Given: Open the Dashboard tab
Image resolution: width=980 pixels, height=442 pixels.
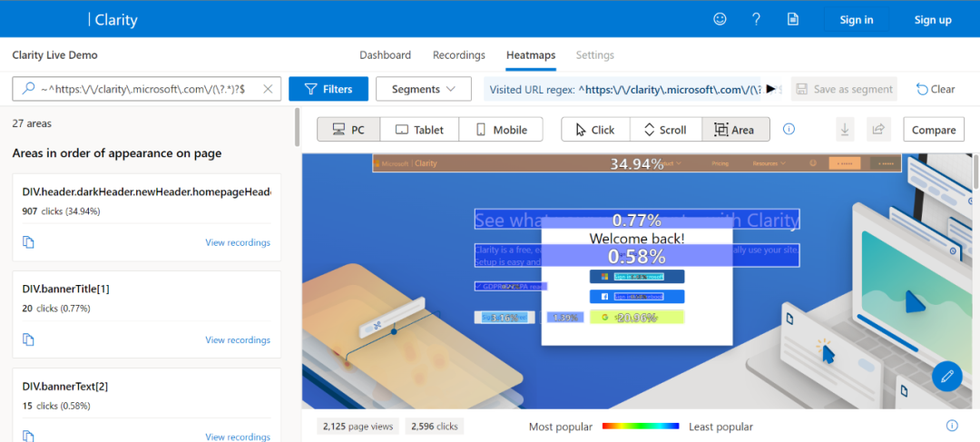Looking at the screenshot, I should (385, 55).
